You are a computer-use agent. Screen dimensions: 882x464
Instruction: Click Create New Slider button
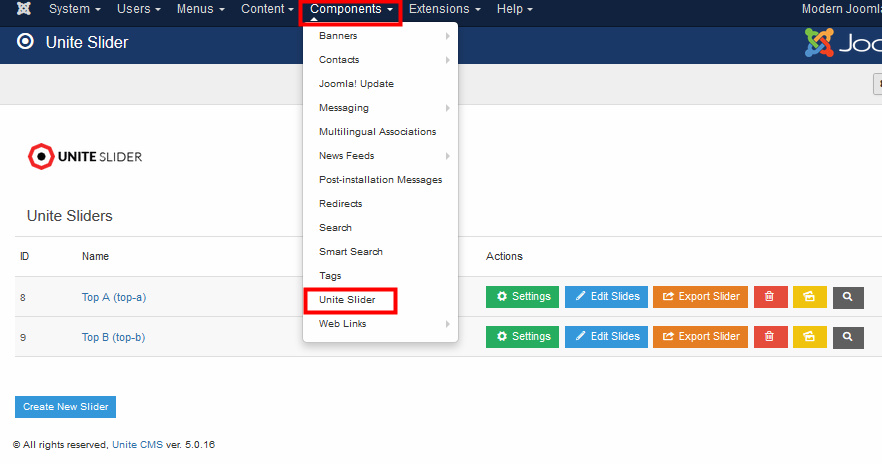pyautogui.click(x=65, y=407)
